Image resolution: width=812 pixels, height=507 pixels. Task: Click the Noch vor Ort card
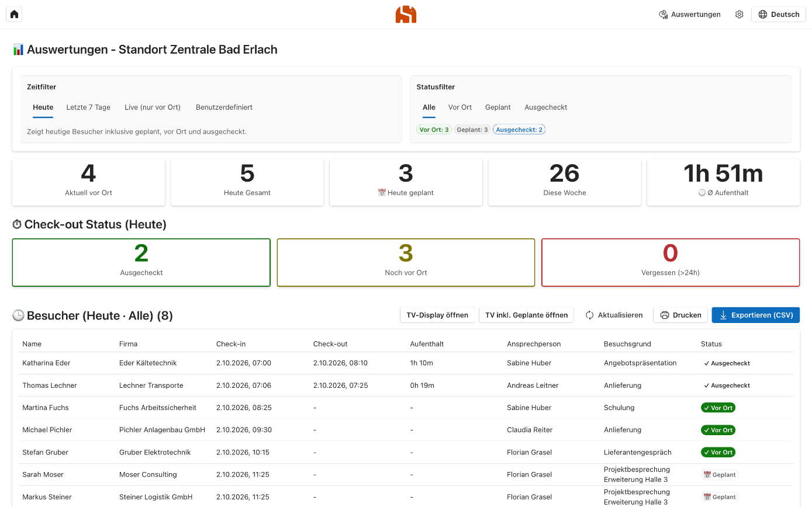coord(406,262)
